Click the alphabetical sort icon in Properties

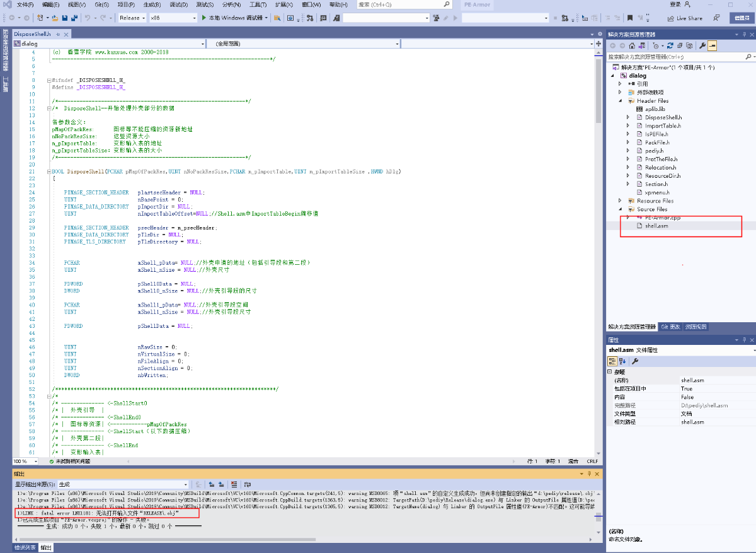tap(622, 361)
